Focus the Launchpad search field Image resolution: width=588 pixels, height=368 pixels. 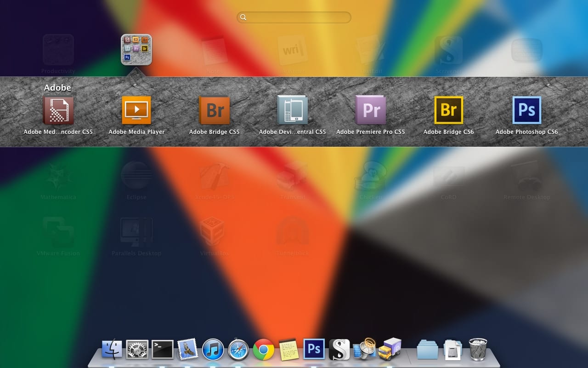click(x=294, y=17)
